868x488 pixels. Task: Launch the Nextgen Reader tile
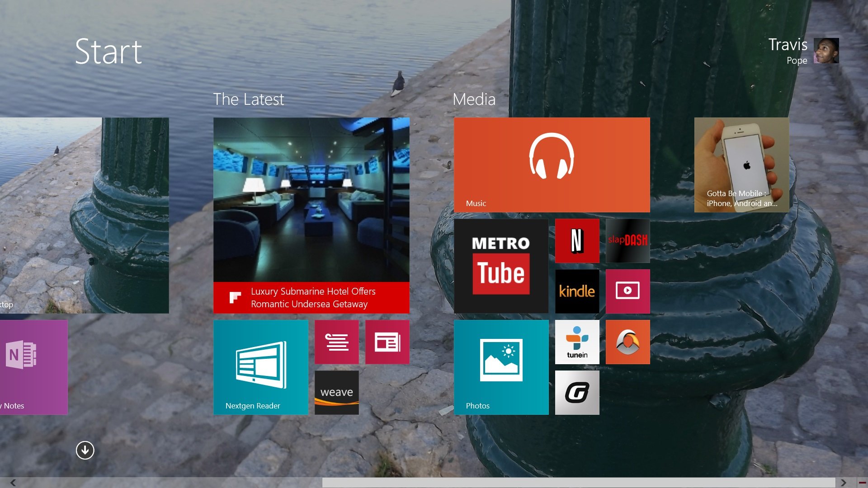pyautogui.click(x=261, y=367)
